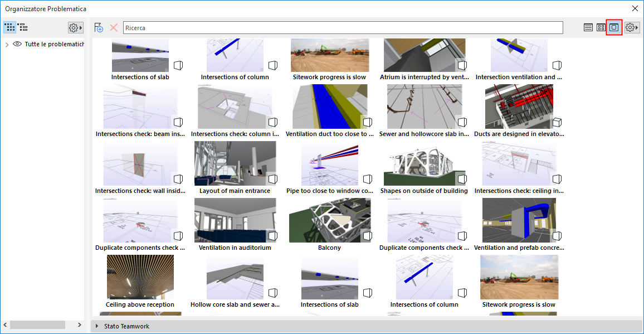Select the Ducts are designed in elevato... thumbnail

coord(519,107)
